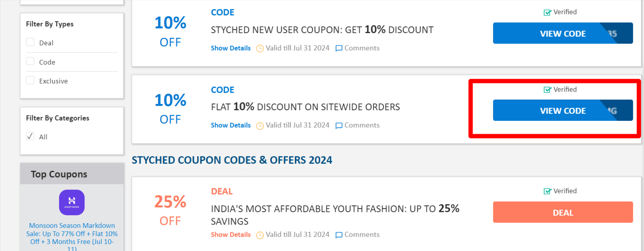
Task: Expand Show Details for 25% savings deal
Action: 231,234
